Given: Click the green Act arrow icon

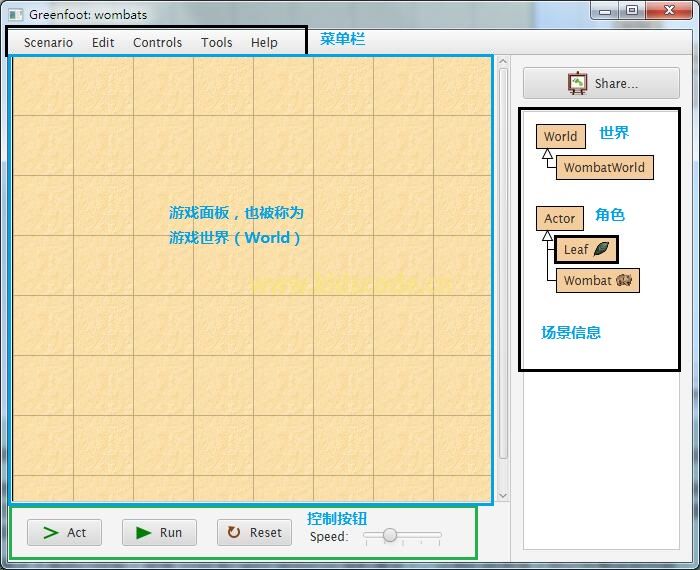Looking at the screenshot, I should click(x=51, y=533).
